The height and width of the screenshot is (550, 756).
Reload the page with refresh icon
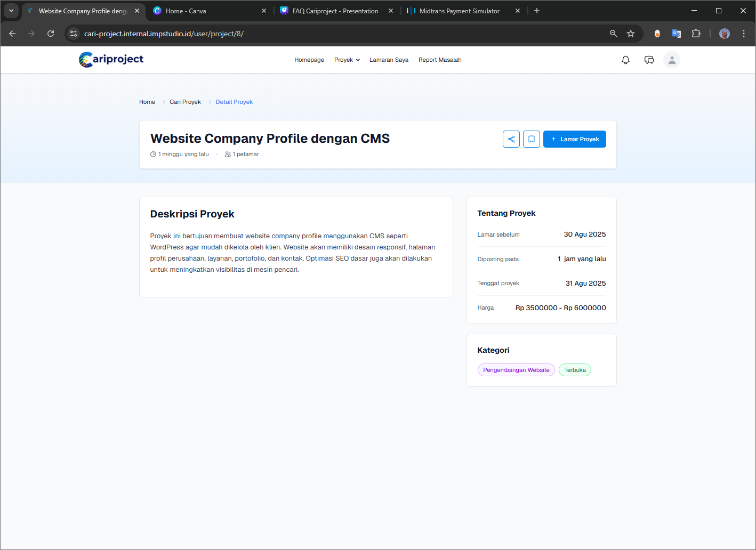point(51,34)
